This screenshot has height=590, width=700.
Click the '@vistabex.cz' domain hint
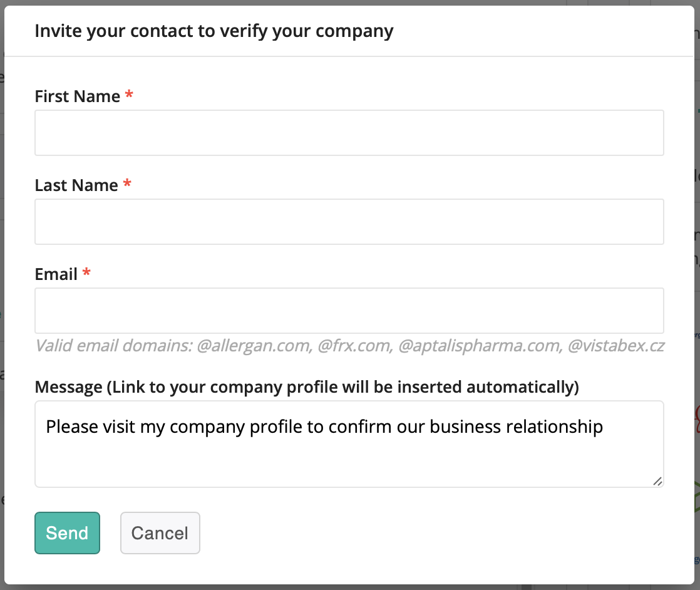click(615, 346)
